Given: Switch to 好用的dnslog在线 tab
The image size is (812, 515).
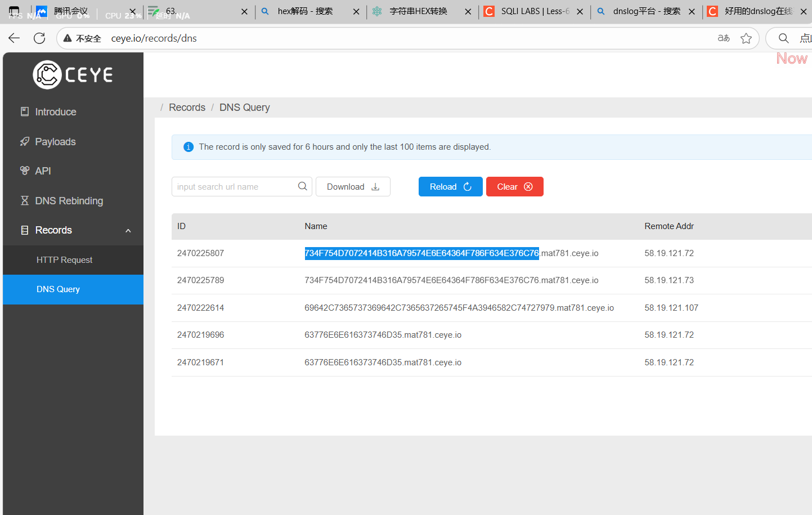Looking at the screenshot, I should 758,11.
